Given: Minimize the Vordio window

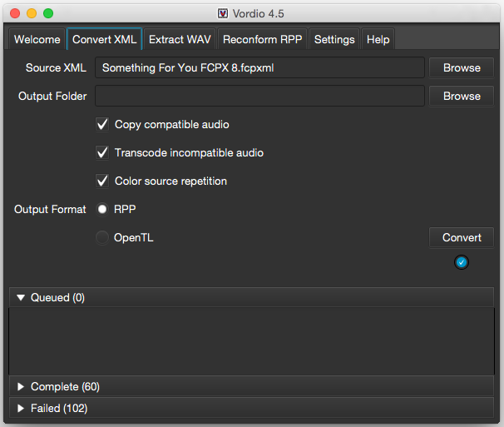Looking at the screenshot, I should click(x=32, y=13).
